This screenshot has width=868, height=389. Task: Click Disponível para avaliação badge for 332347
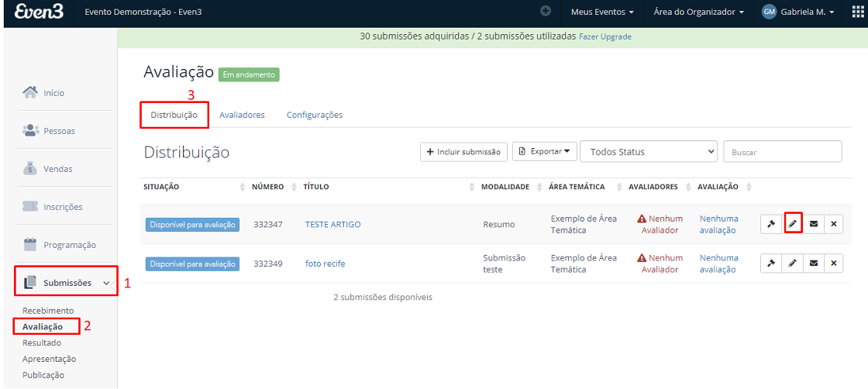click(x=193, y=224)
